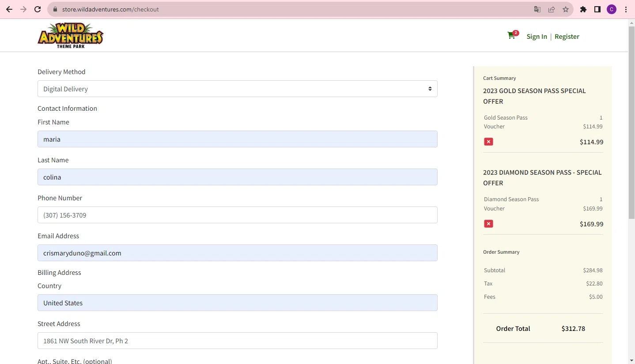Viewport: 635px width, 364px height.
Task: Open the shopping cart icon
Action: click(513, 35)
